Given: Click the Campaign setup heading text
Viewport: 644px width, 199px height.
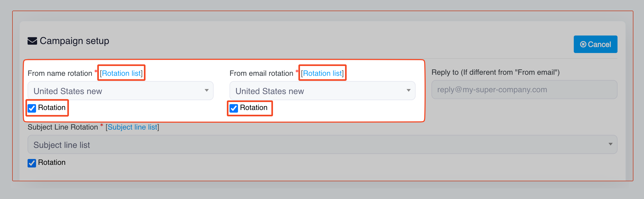Looking at the screenshot, I should 74,41.
